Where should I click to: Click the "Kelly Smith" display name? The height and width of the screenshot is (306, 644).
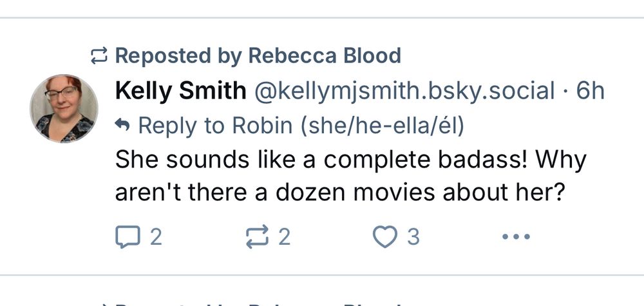pos(180,91)
